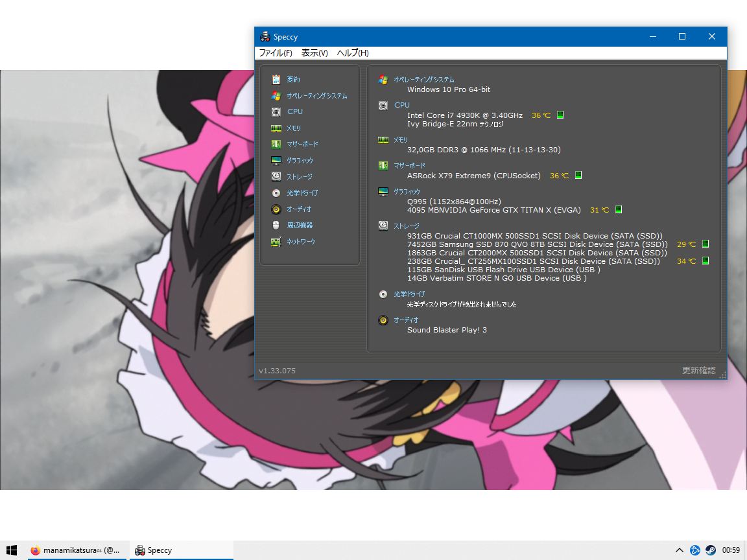Screen dimensions: 747x560
Task: Click text ASRock X79 Extreme9 (CPUSocket)
Action: (473, 176)
